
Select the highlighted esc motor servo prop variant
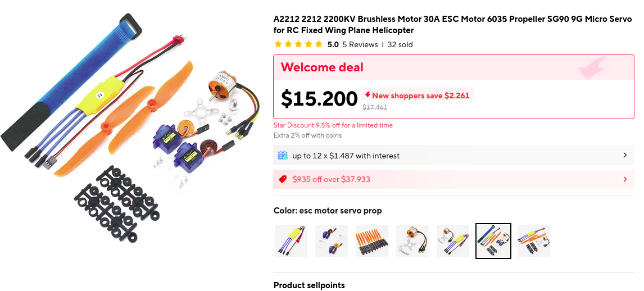[493, 241]
